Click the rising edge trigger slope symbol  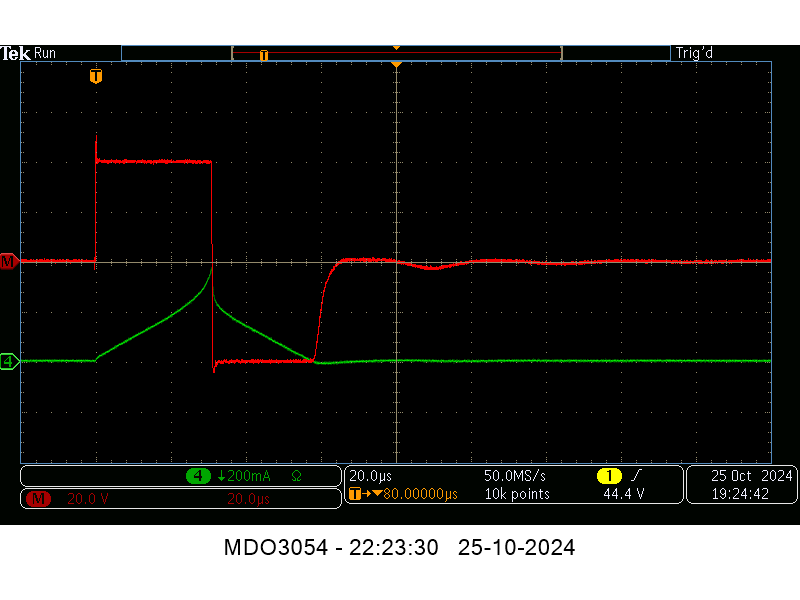click(x=637, y=476)
